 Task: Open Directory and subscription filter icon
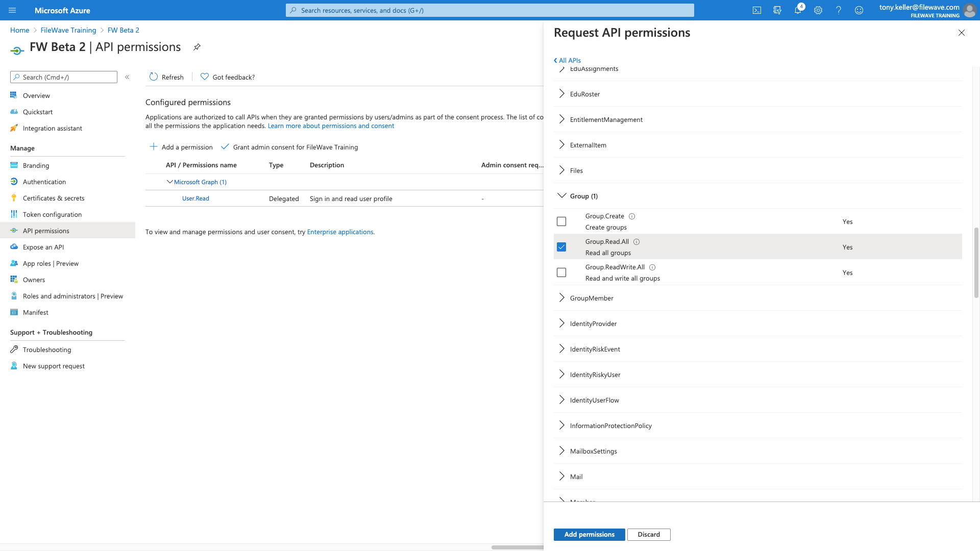point(777,10)
